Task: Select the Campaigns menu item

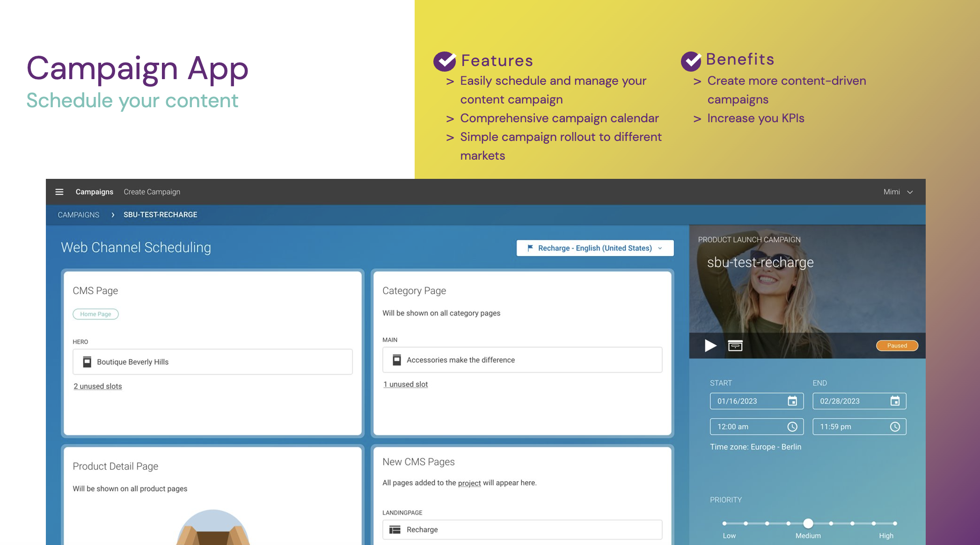Action: pyautogui.click(x=93, y=192)
